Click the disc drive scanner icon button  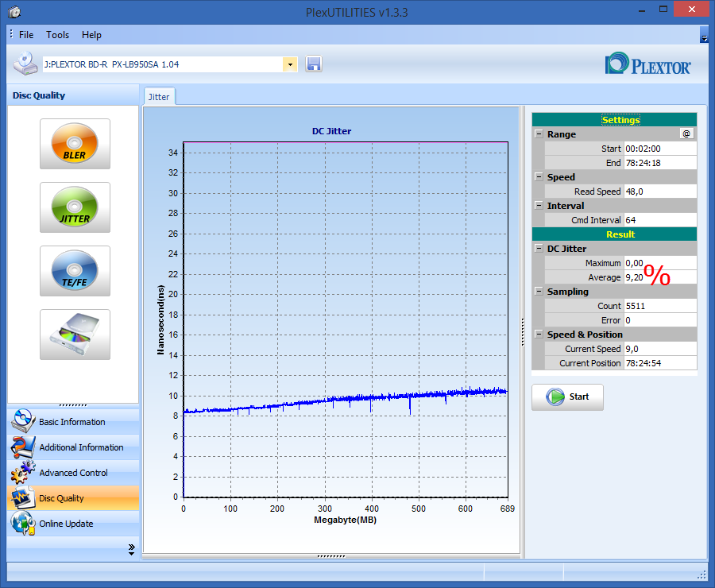[75, 335]
